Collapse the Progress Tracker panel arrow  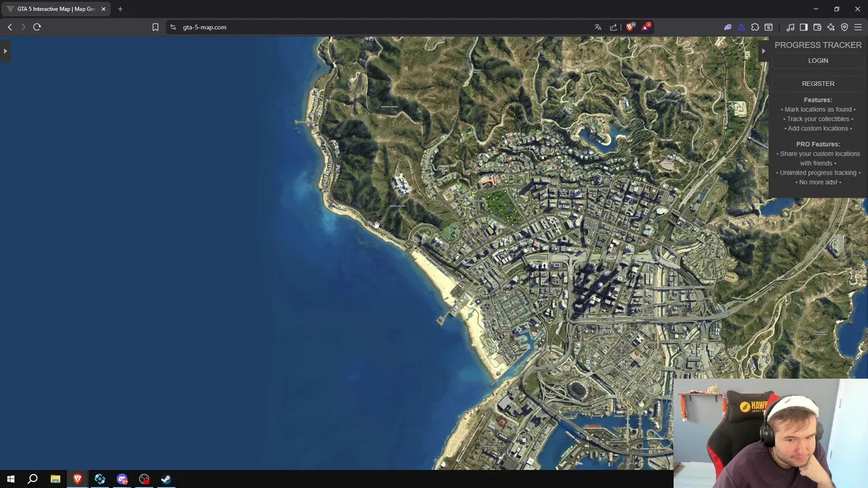[763, 51]
